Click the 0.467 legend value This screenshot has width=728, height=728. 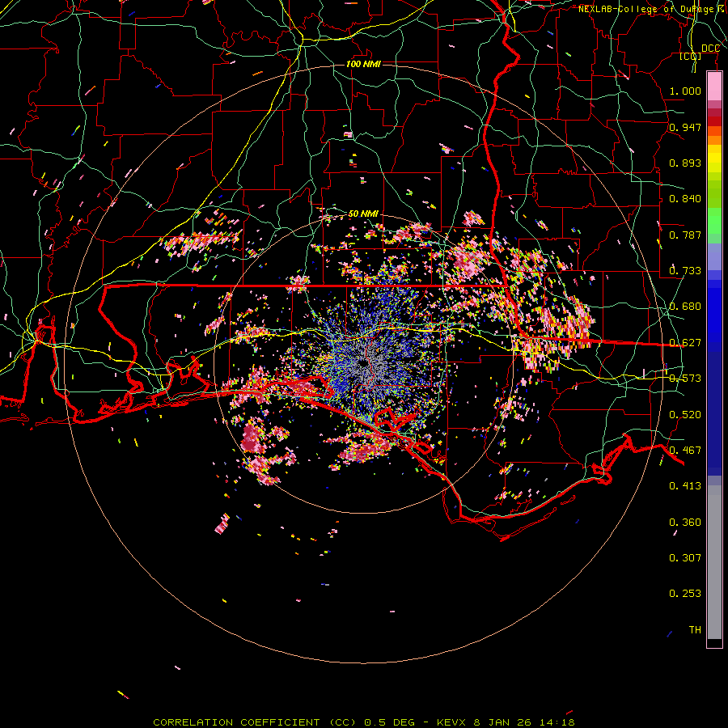pyautogui.click(x=685, y=451)
